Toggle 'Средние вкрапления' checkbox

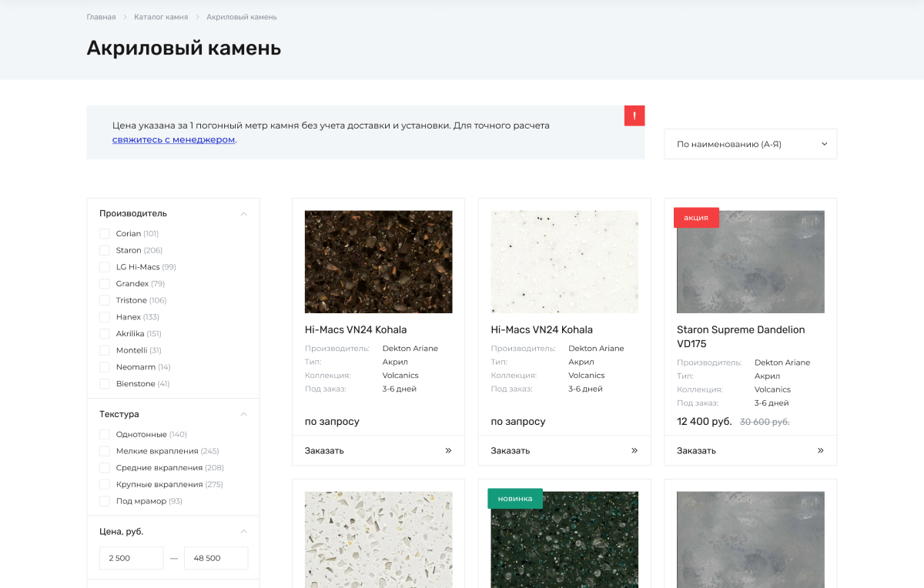point(105,468)
